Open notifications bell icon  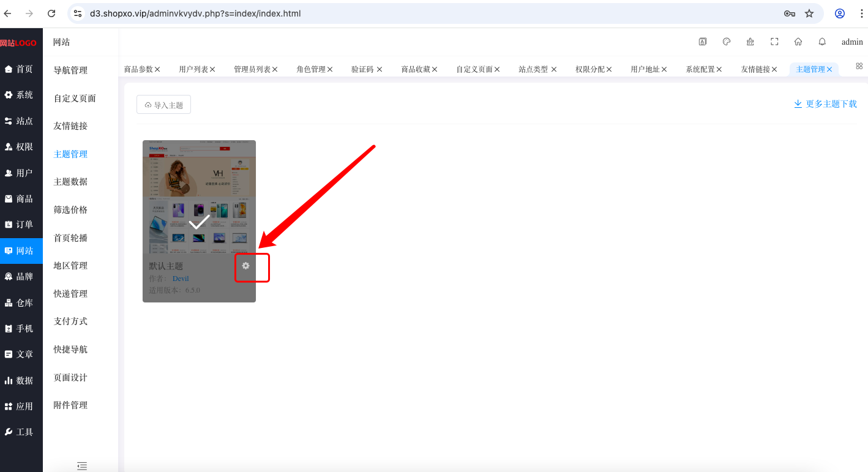point(822,42)
